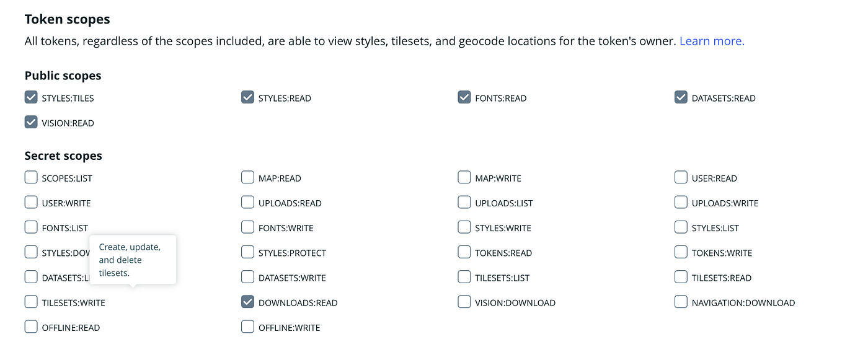This screenshot has height=347, width=868.
Task: Toggle off the VISION:READ checkbox
Action: point(31,122)
